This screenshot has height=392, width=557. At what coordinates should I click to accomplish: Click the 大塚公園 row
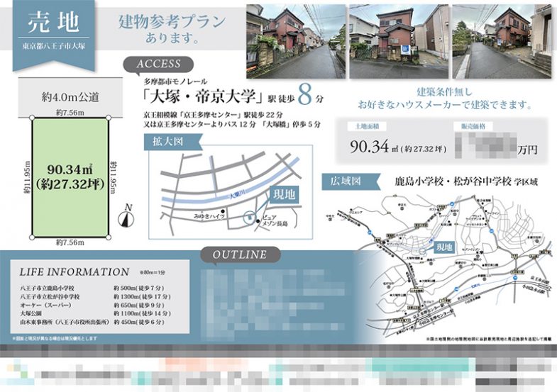pos(96,313)
